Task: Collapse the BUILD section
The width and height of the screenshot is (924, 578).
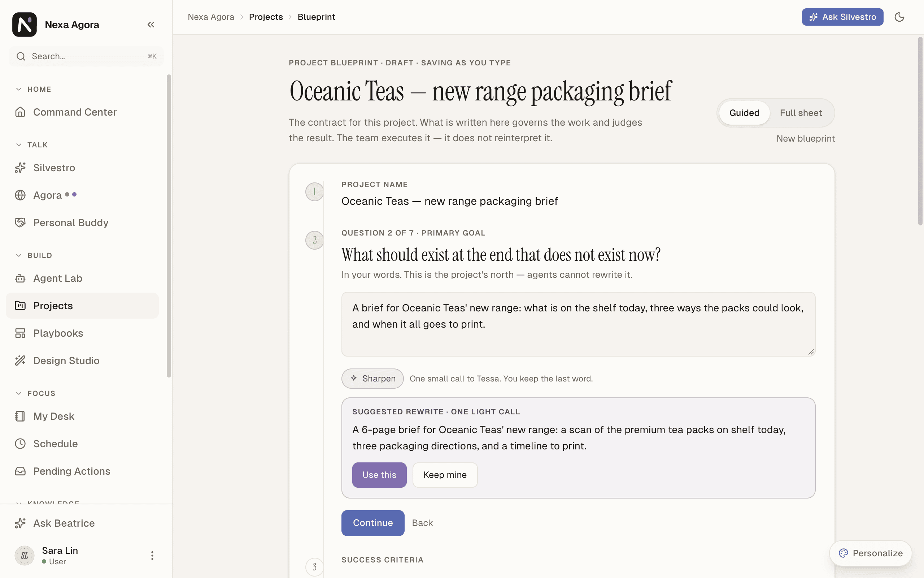Action: tap(19, 255)
